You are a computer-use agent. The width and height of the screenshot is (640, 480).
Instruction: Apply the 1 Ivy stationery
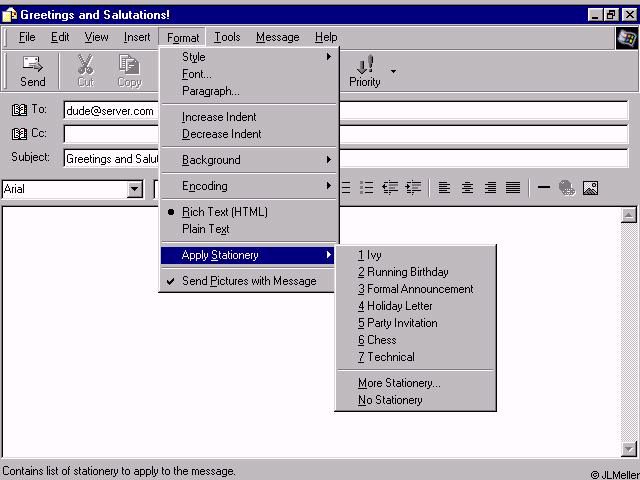(x=416, y=255)
